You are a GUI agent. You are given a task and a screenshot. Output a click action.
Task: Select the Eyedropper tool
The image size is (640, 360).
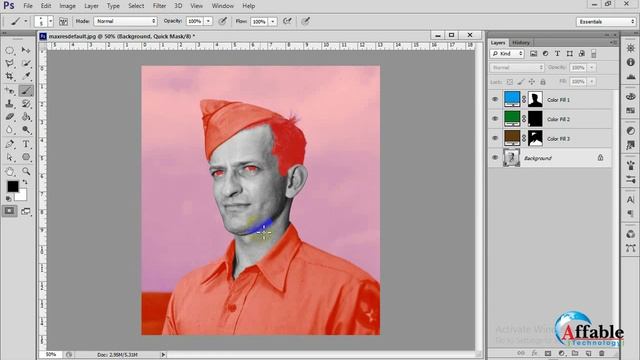pos(26,76)
